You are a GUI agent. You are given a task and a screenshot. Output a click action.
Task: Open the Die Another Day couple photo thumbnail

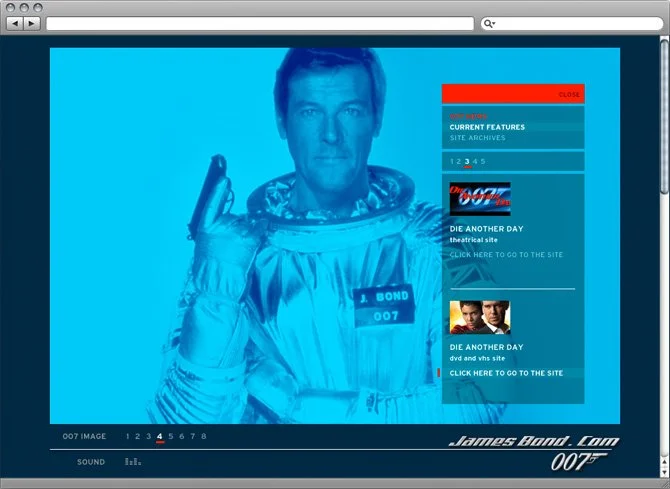(480, 317)
